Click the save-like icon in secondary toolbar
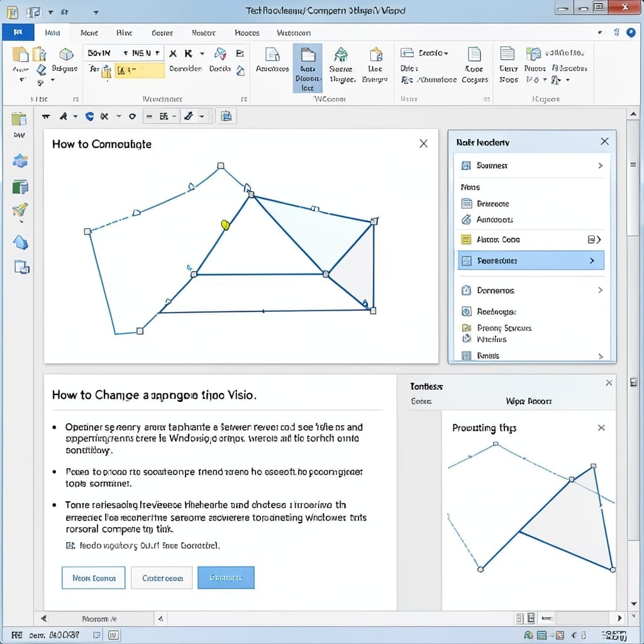 click(226, 116)
